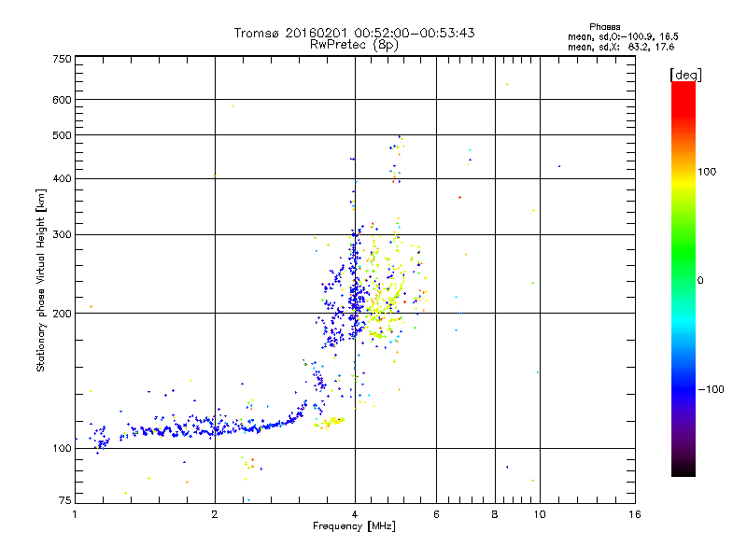Image resolution: width=747 pixels, height=560 pixels.
Task: Click the x-axis label 'Frequency [MHz]'
Action: coord(354,526)
